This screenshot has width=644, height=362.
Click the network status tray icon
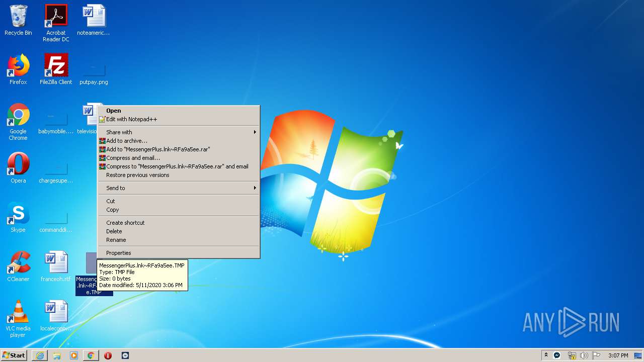572,355
